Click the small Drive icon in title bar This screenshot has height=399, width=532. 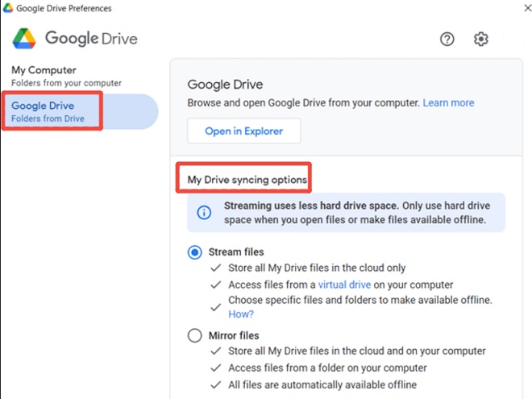click(x=8, y=8)
